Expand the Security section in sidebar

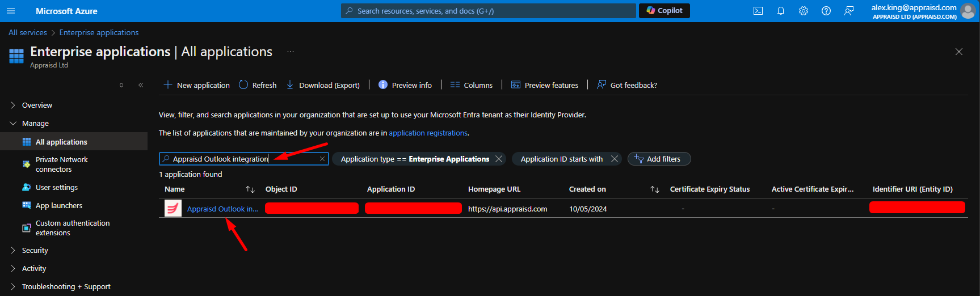(x=35, y=250)
